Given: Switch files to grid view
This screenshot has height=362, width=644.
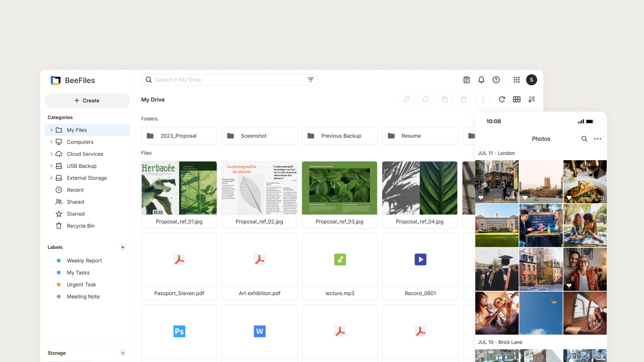Looking at the screenshot, I should coord(517,99).
